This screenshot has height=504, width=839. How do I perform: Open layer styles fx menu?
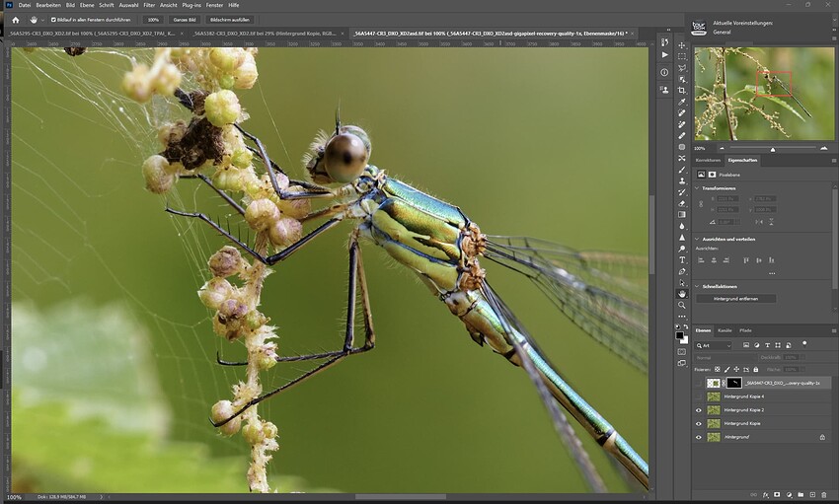point(765,495)
